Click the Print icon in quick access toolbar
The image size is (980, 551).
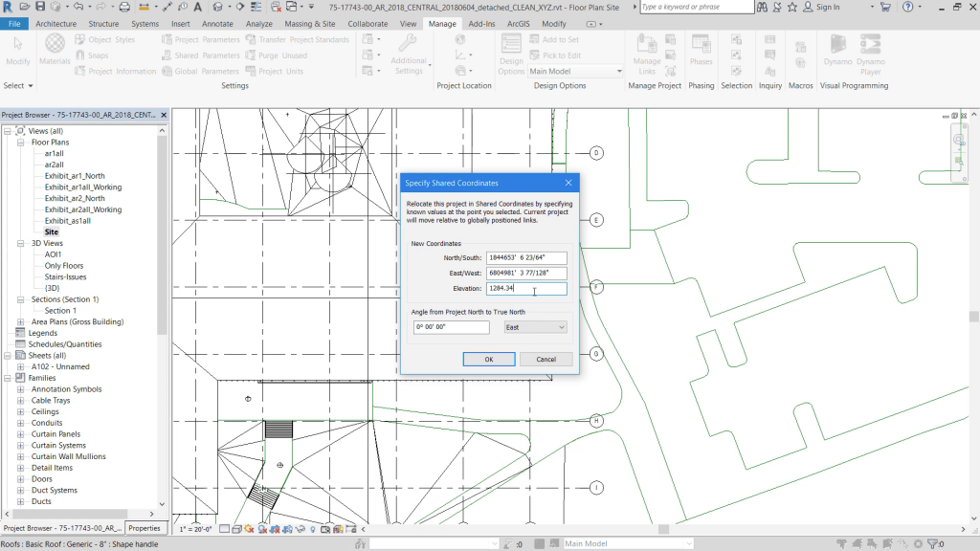click(124, 7)
